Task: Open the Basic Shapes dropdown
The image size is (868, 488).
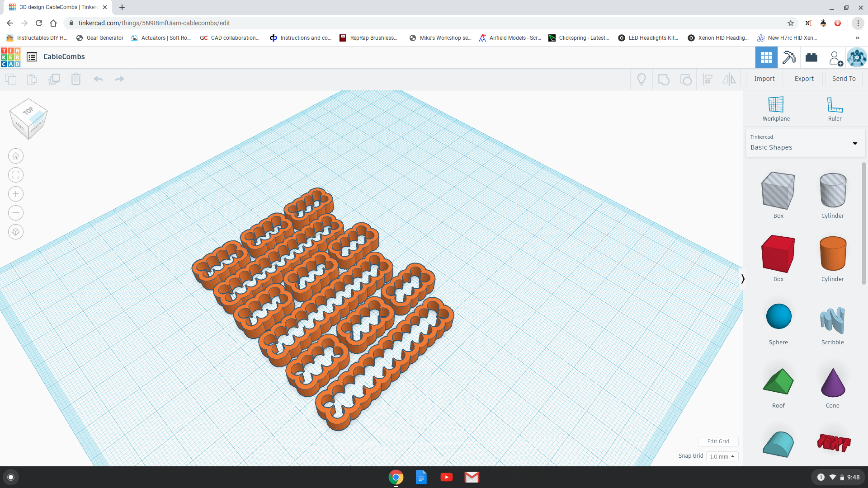Action: click(805, 143)
